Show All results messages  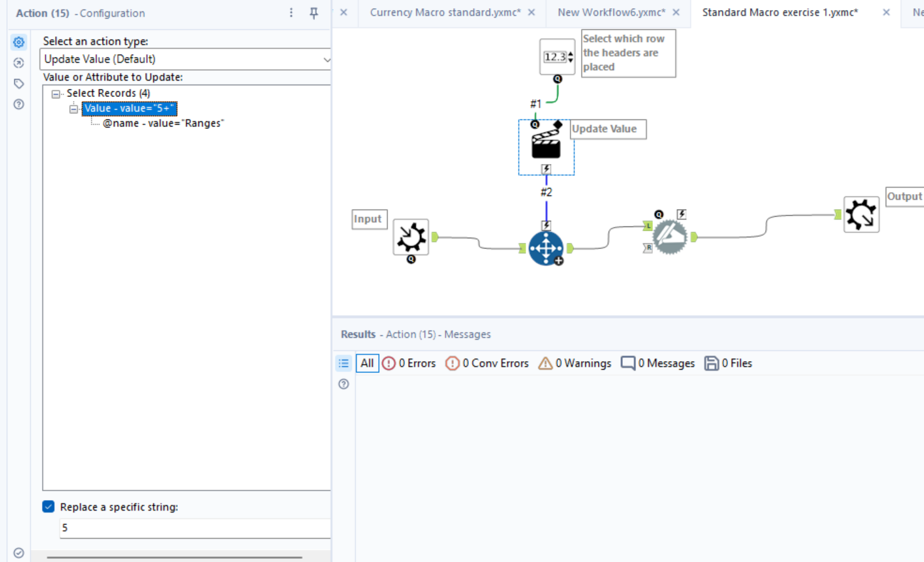(x=367, y=363)
